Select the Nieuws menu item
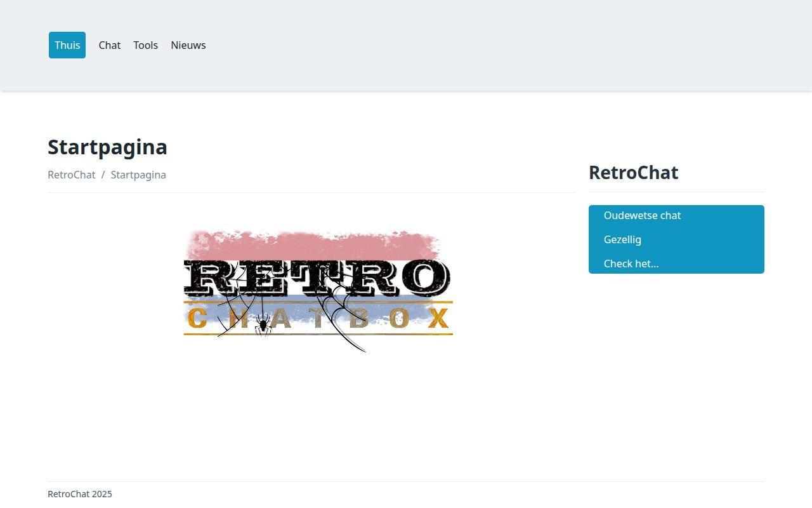Viewport: 812px width, 508px height. click(x=188, y=45)
